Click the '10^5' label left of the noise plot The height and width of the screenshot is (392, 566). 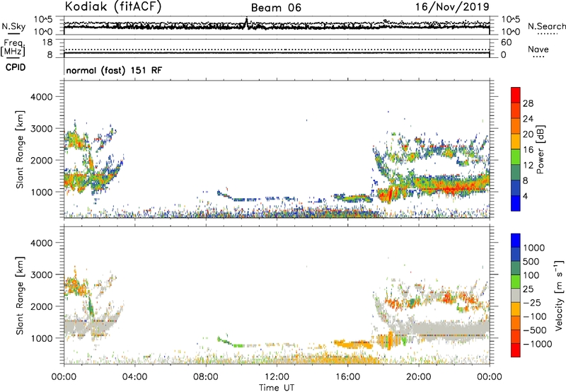[43, 20]
